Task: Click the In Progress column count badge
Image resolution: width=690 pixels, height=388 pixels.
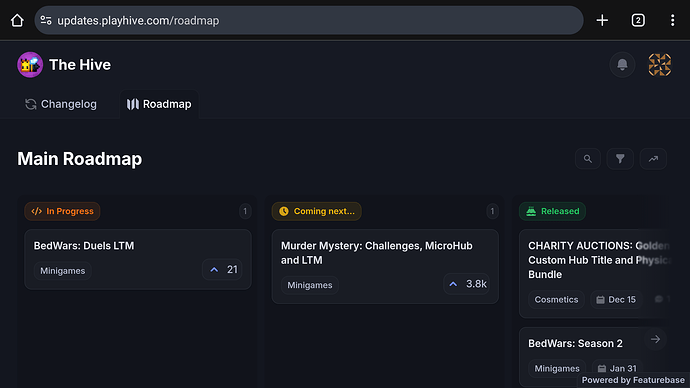Action: click(x=245, y=212)
